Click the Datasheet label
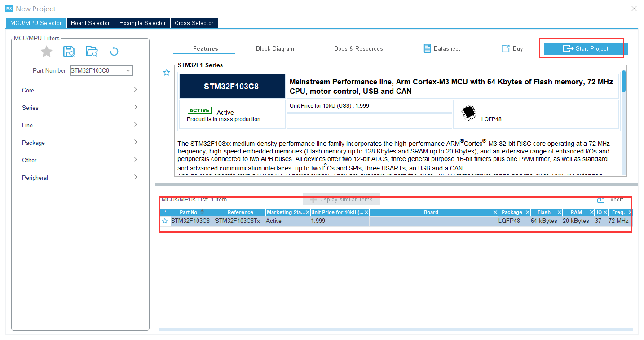The width and height of the screenshot is (644, 340). tap(447, 48)
